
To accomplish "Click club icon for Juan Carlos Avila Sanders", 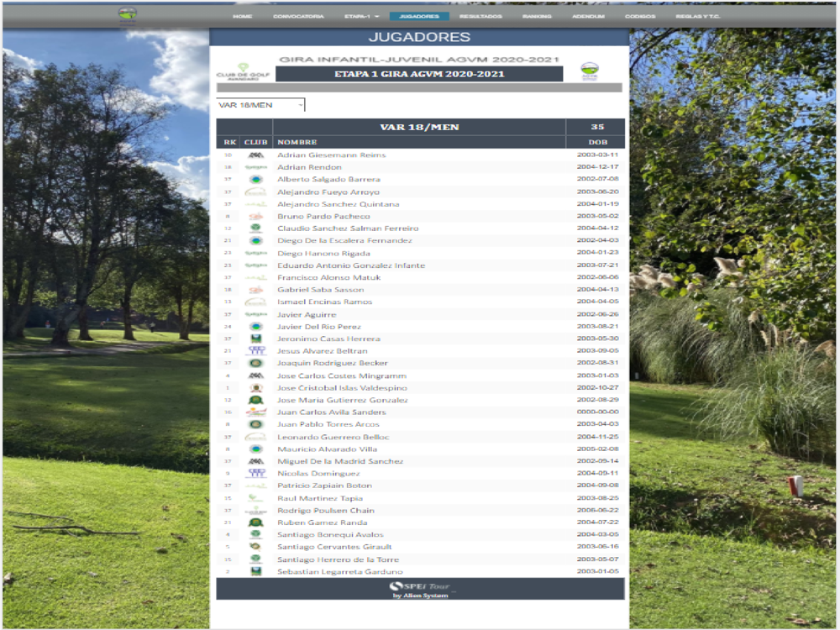I will [x=256, y=412].
